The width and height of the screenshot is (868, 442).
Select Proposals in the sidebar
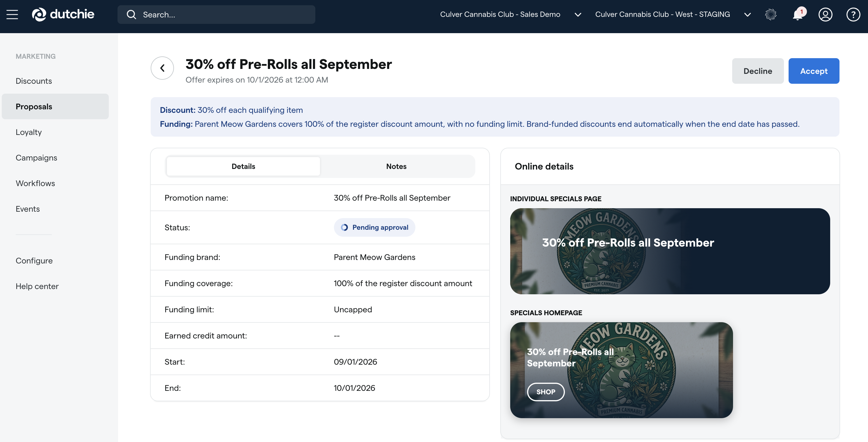(55, 106)
